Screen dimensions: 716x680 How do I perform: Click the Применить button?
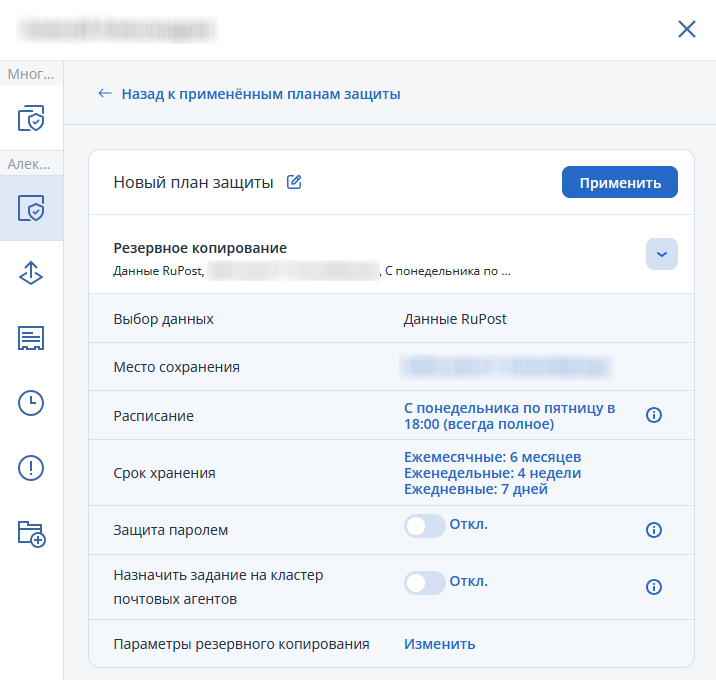(x=620, y=182)
